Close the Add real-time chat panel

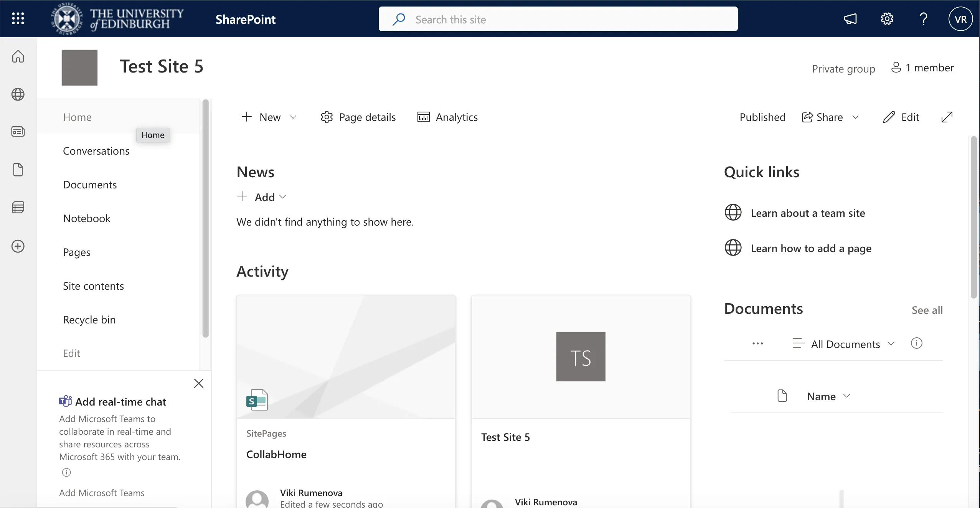pyautogui.click(x=199, y=383)
